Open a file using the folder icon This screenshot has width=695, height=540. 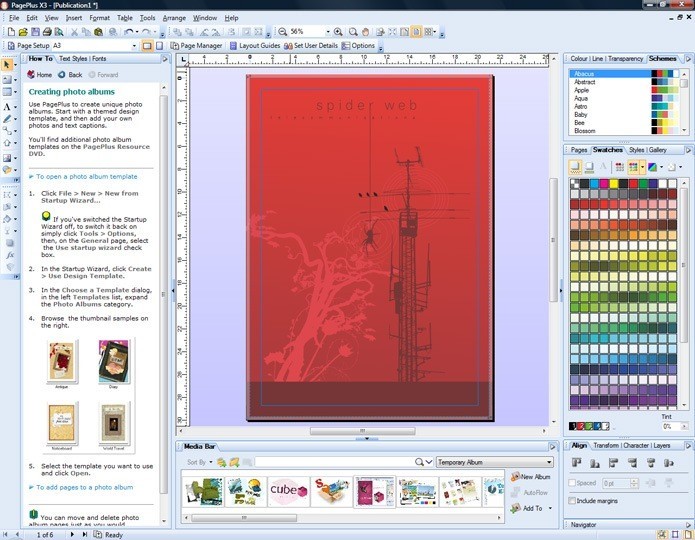[23, 31]
